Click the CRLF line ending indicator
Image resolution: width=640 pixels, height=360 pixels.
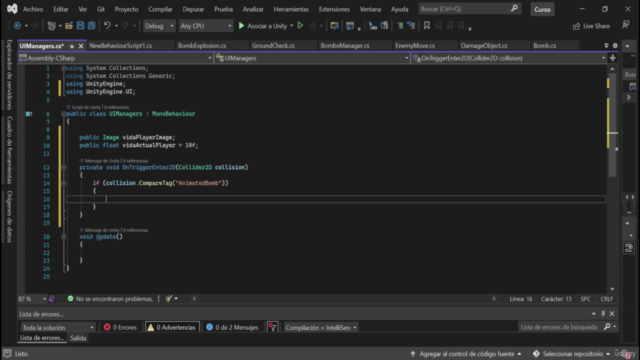(x=607, y=299)
